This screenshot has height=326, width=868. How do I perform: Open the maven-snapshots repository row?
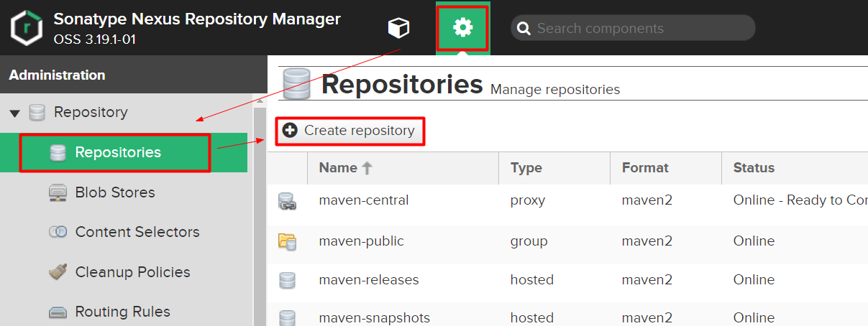coord(567,315)
